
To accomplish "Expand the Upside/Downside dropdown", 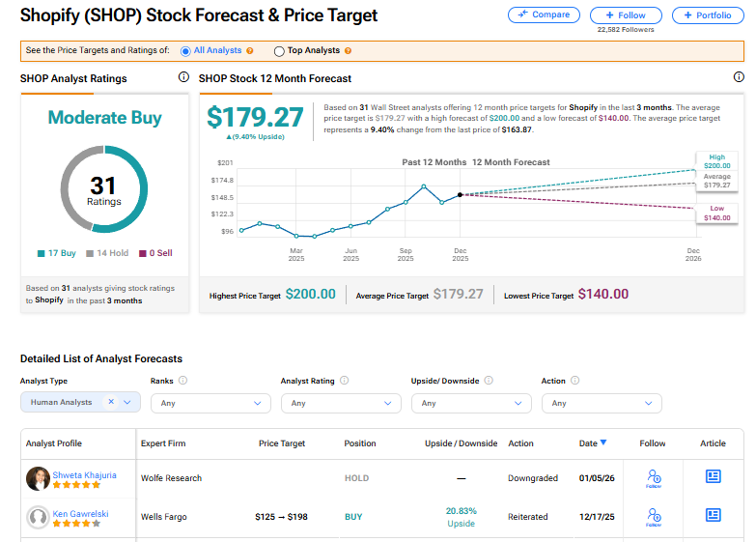I will (x=471, y=403).
